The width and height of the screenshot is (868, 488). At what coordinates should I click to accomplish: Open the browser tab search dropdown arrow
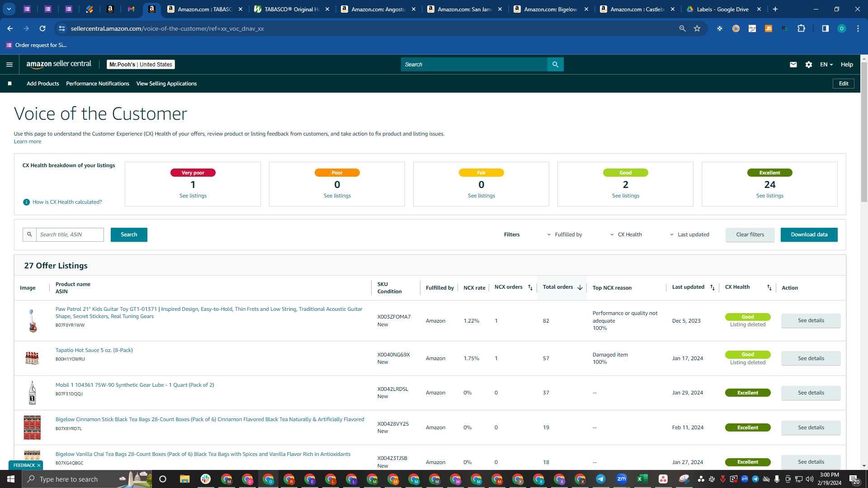pyautogui.click(x=9, y=9)
